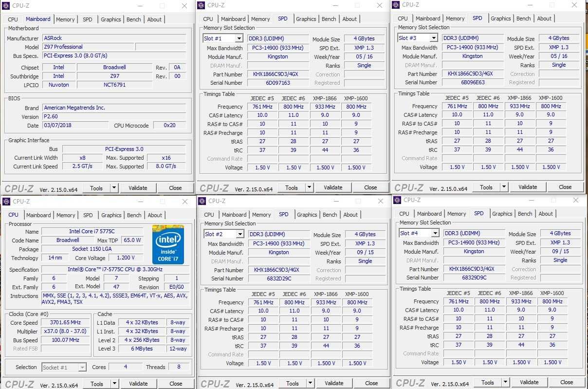Open the Socket #1 selection dropdown
Image resolution: width=588 pixels, height=389 pixels.
tap(82, 367)
